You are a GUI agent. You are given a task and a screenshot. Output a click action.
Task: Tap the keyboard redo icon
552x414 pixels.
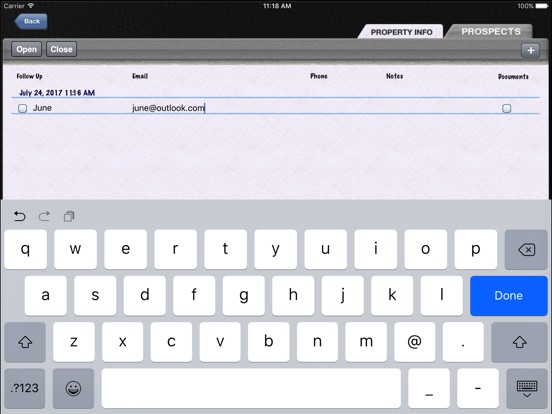[x=44, y=216]
